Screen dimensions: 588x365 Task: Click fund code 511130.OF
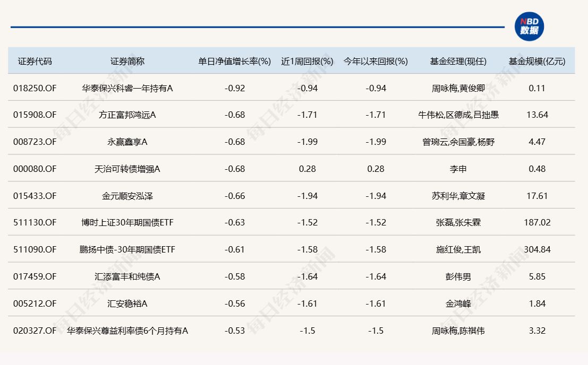(x=35, y=222)
